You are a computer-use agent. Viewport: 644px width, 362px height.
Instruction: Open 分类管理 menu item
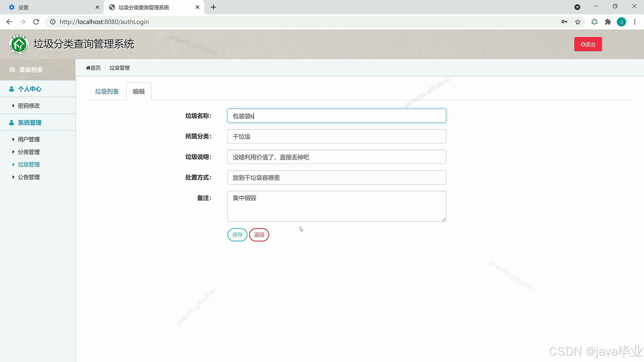(x=29, y=152)
